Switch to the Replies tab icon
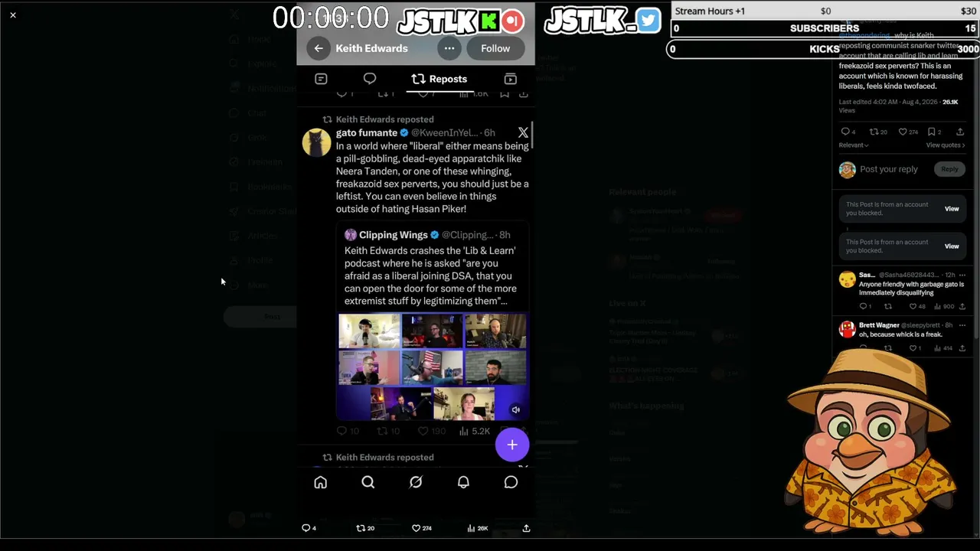Viewport: 980px width, 551px height. [x=370, y=79]
